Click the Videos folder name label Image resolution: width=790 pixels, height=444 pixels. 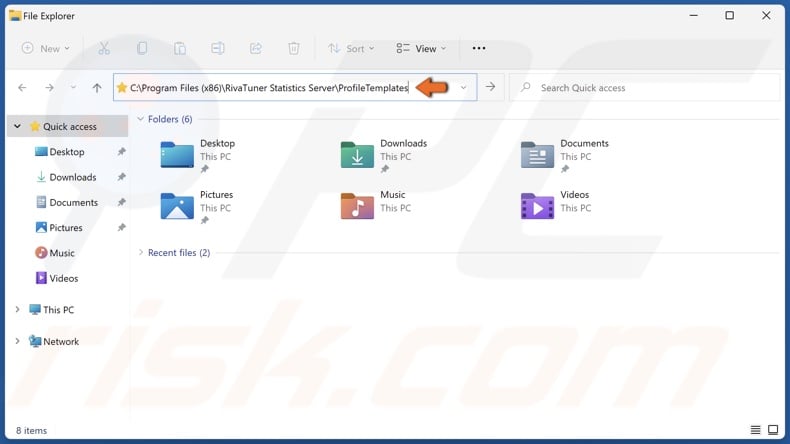tap(574, 195)
